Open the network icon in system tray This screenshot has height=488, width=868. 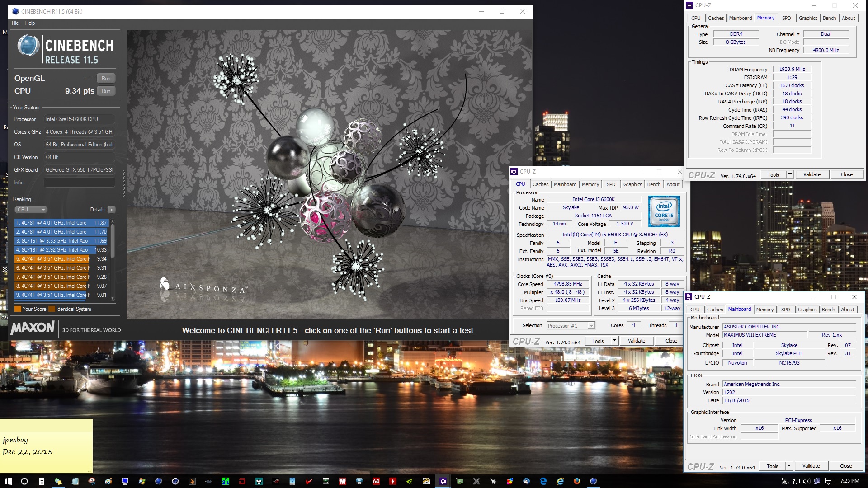point(796,481)
